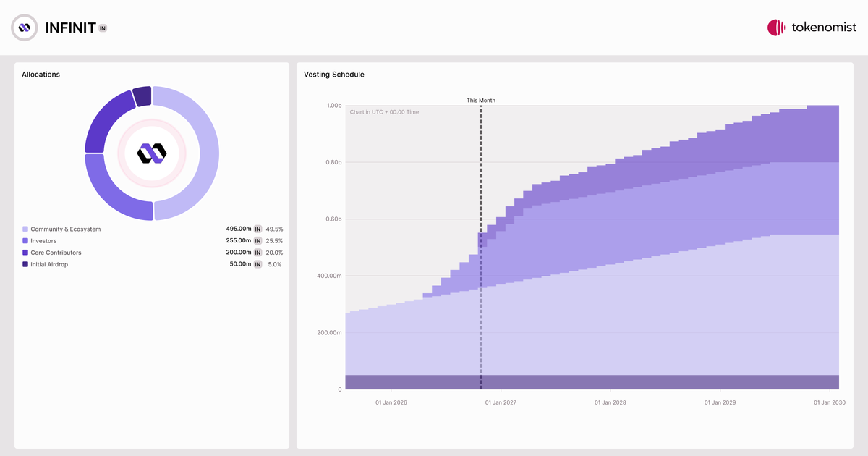Click the Initial Airdrop legend swatch
Screen dimensions: 868x456
(25, 264)
